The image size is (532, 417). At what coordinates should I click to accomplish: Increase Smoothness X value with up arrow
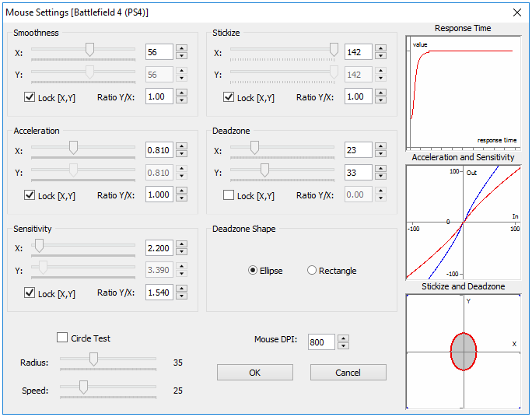click(x=182, y=48)
